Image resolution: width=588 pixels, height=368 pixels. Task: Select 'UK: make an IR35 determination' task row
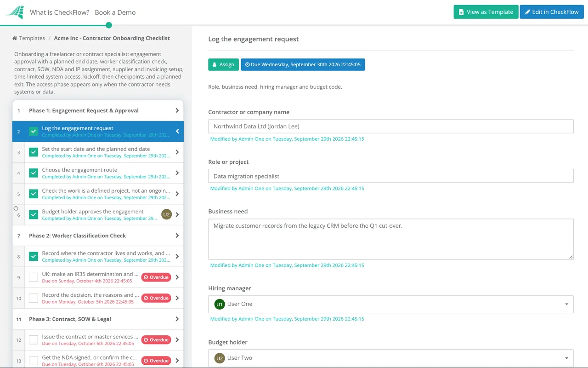tap(98, 277)
